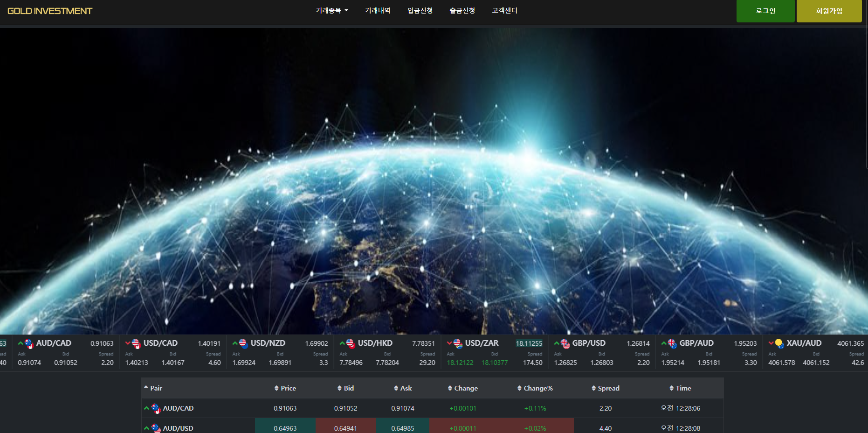Click the AUD/USD price cell 0.64963

click(285, 426)
